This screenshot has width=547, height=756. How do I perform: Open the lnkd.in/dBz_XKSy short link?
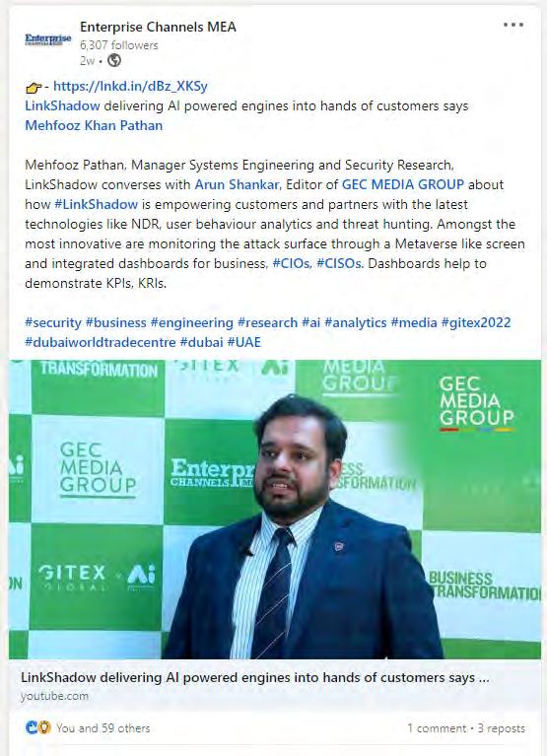130,87
